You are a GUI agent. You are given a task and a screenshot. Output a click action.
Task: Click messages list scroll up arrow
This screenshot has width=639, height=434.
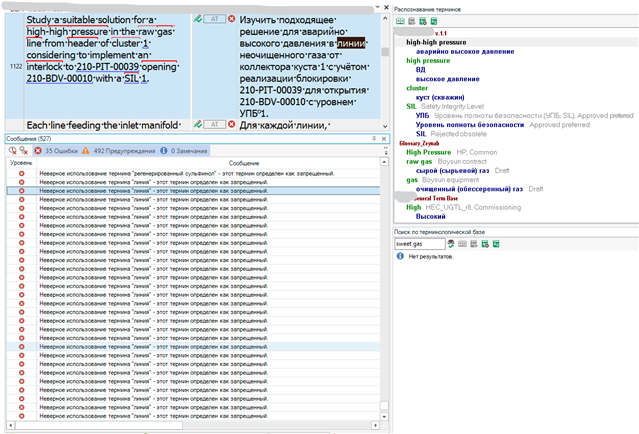point(384,163)
